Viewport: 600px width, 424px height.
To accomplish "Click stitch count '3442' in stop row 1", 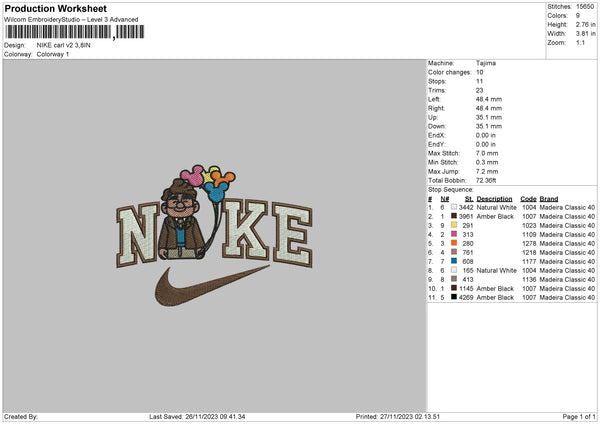I will pyautogui.click(x=466, y=207).
